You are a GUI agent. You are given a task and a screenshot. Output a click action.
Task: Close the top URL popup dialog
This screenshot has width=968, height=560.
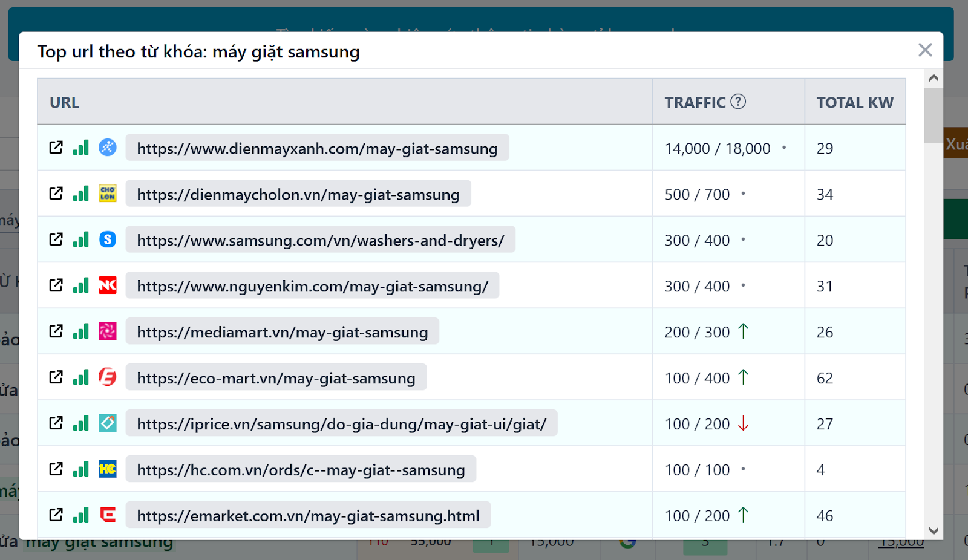point(925,50)
